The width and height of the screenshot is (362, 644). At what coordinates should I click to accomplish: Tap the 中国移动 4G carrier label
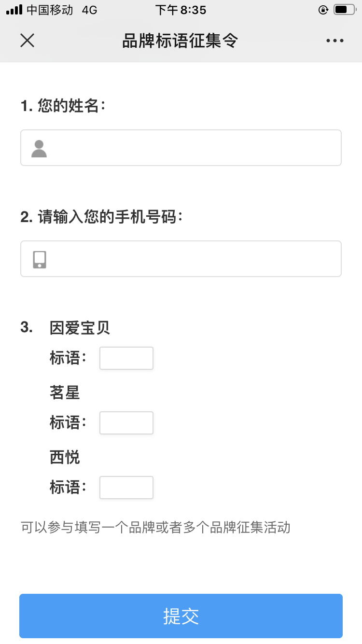62,10
